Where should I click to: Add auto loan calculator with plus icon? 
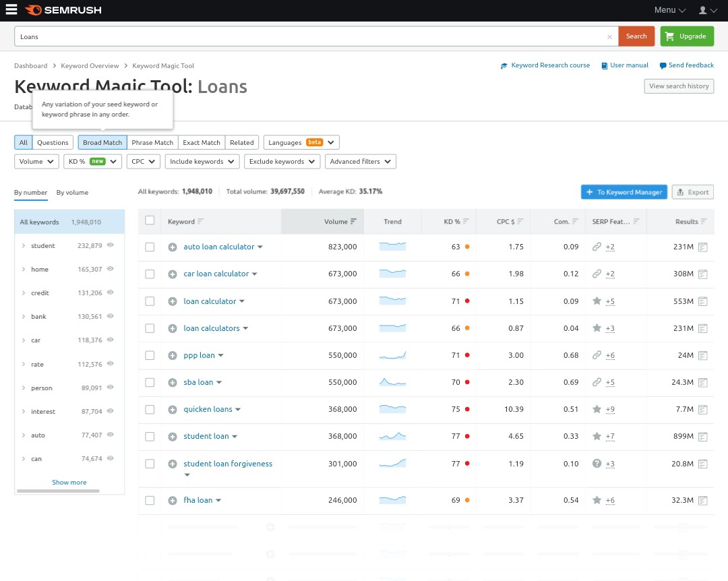(x=173, y=247)
